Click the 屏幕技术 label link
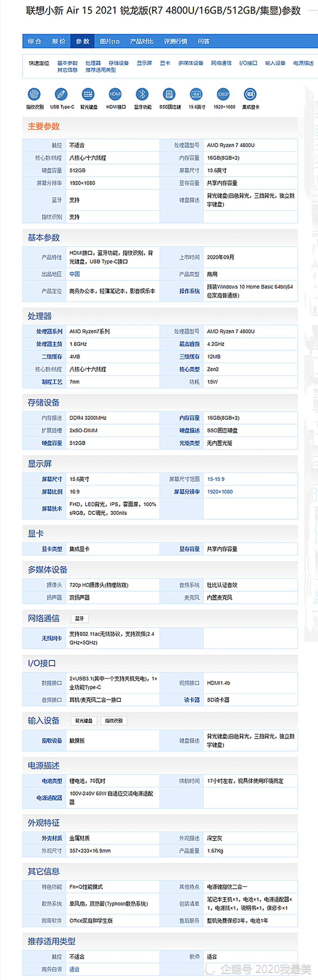Screen dimensions: 318x980 click(52, 509)
